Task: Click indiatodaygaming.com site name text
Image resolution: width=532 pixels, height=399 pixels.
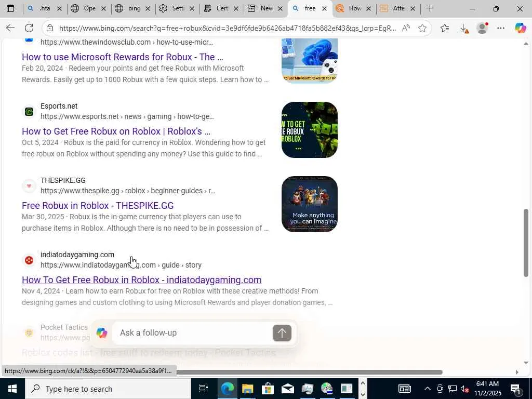Action: tap(77, 255)
